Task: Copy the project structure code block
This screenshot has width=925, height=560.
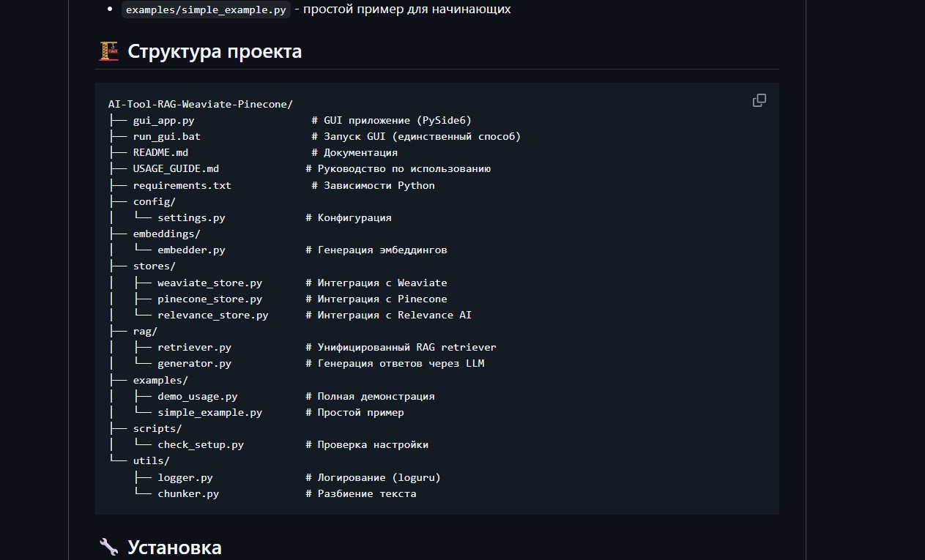Action: pyautogui.click(x=759, y=100)
